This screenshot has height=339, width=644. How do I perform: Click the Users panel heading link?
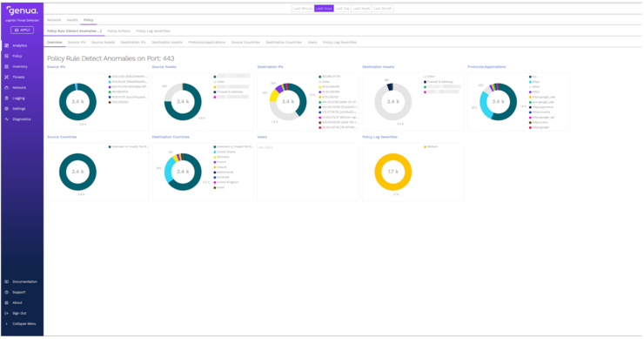(262, 137)
